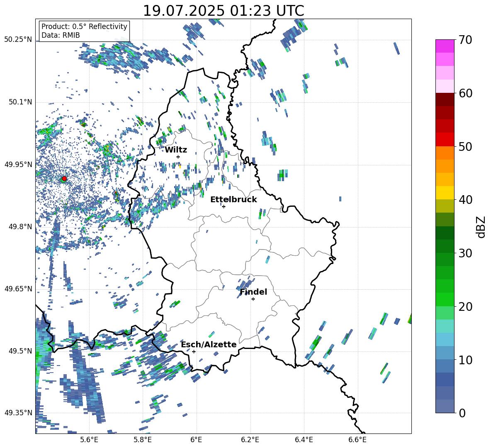
Task: Click the Data: RMIB text
Action: [61, 35]
